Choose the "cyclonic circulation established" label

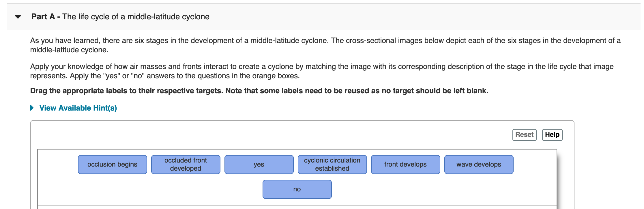coord(332,165)
